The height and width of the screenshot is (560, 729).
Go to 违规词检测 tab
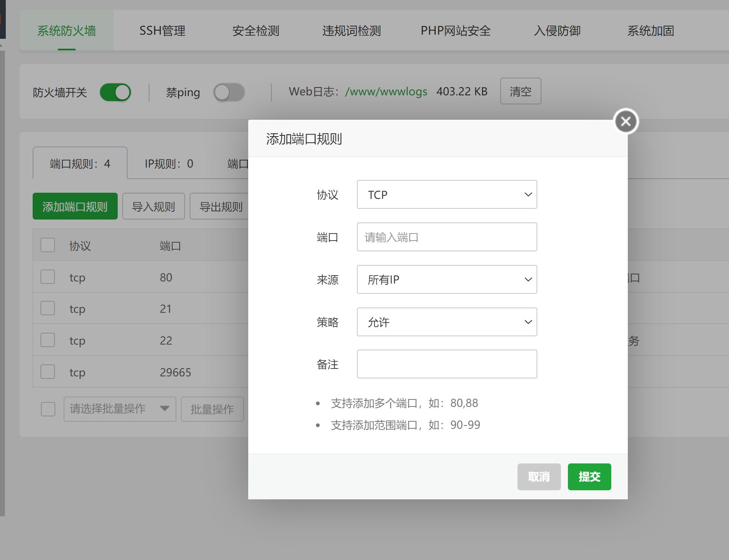tap(351, 31)
